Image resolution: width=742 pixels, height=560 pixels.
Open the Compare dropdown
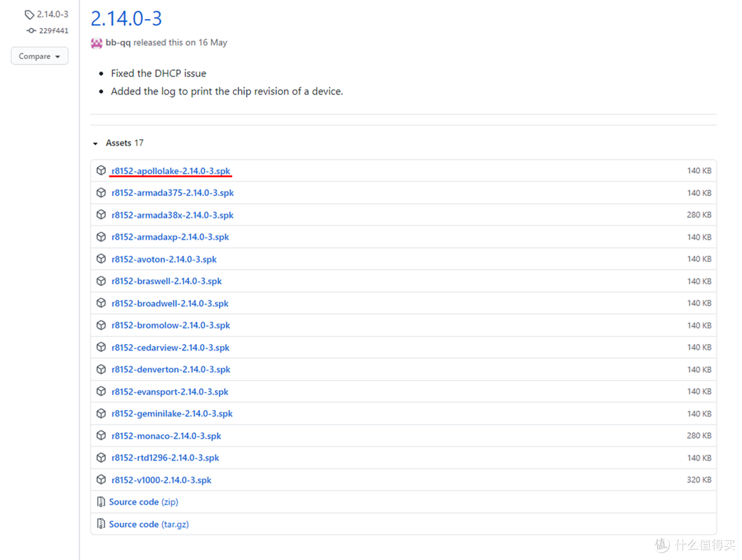click(39, 56)
